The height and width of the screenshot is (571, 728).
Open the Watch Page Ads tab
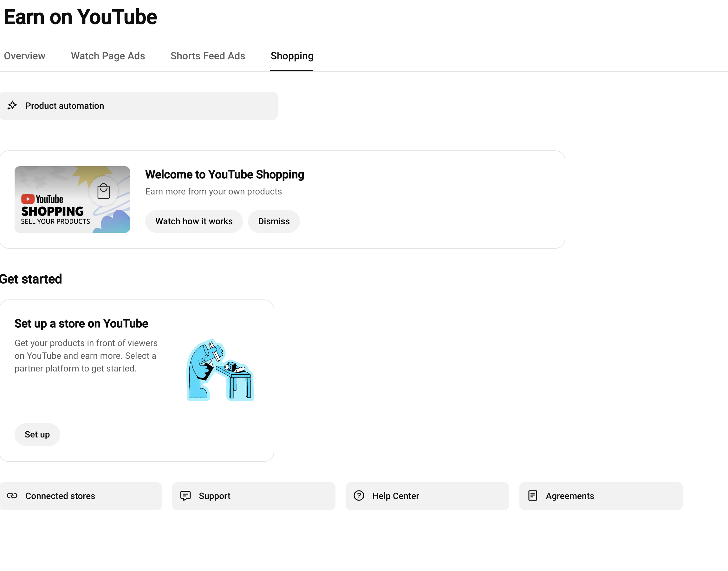(108, 56)
